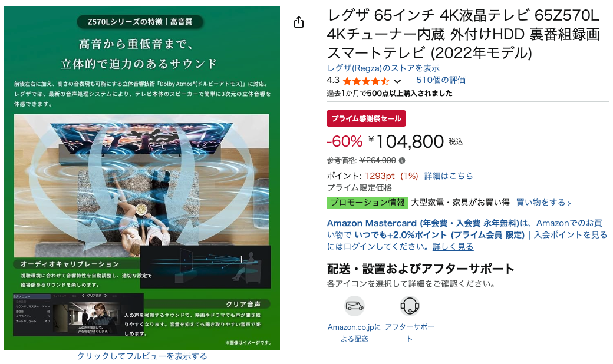View the 510個の評価 reviews link

click(x=441, y=80)
